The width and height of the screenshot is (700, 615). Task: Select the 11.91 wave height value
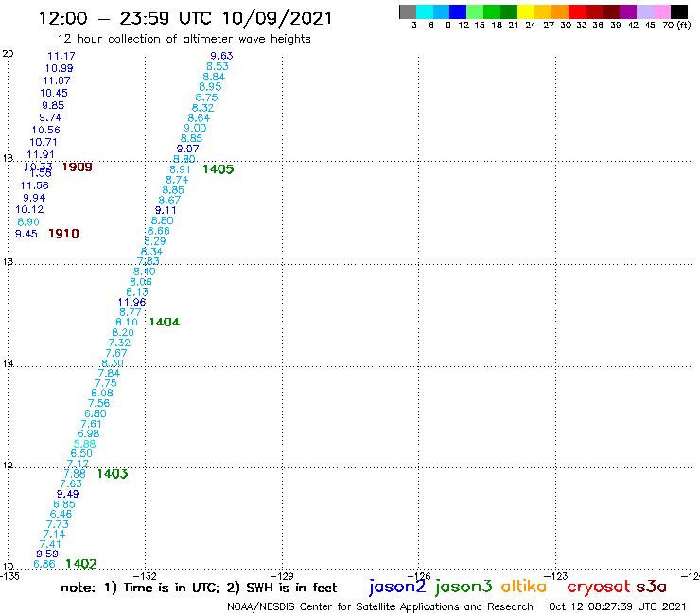point(41,154)
